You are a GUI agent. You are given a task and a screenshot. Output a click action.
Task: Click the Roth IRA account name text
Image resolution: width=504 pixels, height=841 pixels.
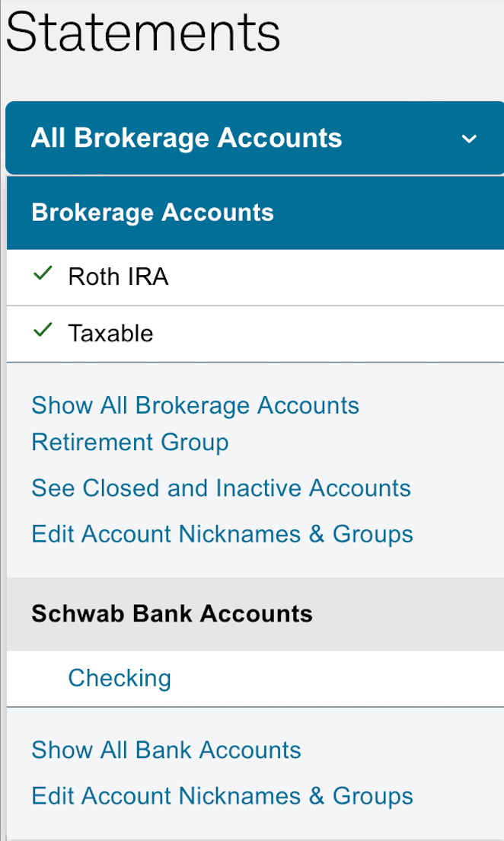[x=118, y=277]
